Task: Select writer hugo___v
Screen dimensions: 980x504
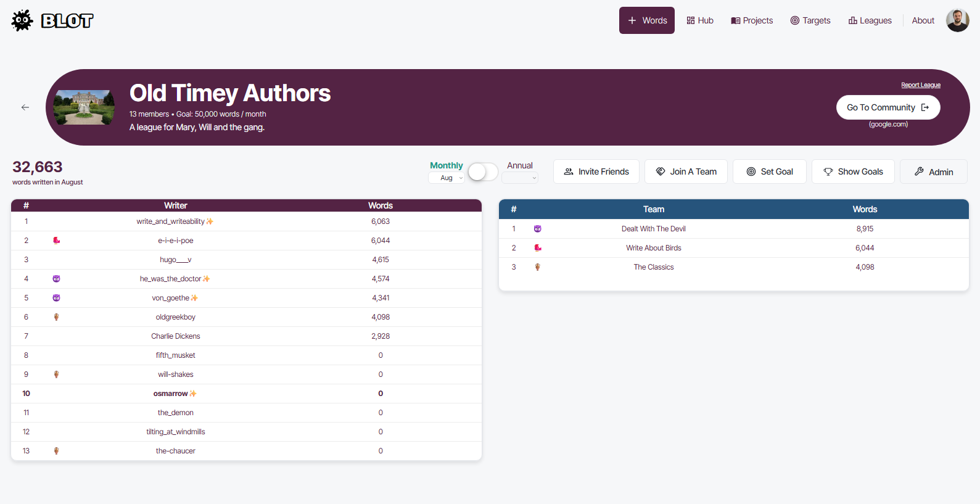Action: [x=176, y=260]
